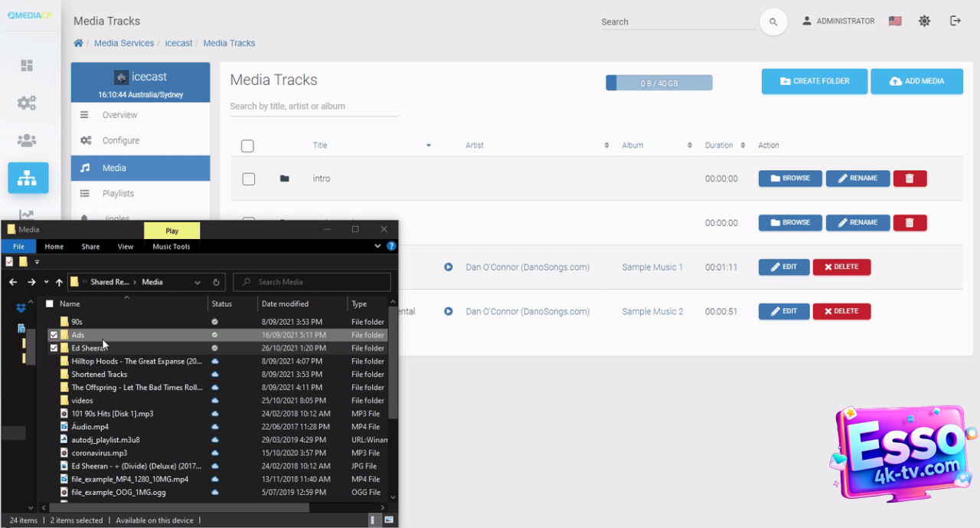Click the Add Media button
Screen dimensions: 980x528
(x=916, y=81)
